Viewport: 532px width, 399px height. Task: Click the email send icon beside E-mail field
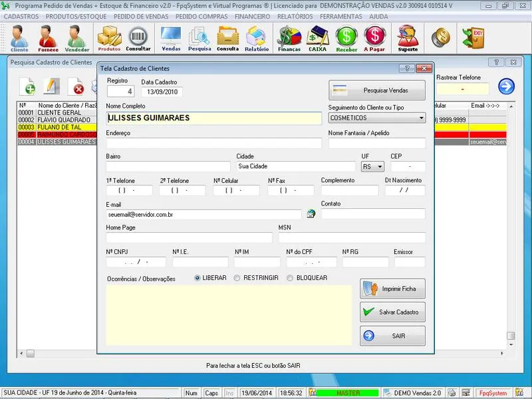pyautogui.click(x=311, y=214)
